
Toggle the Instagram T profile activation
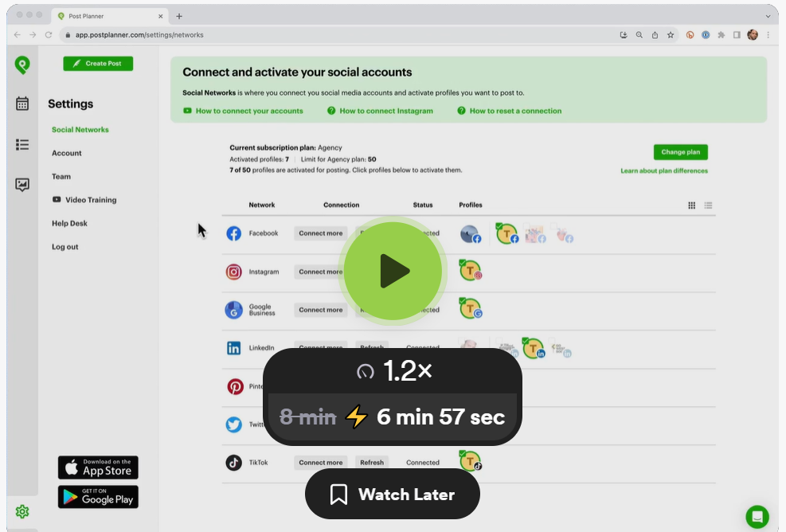(470, 271)
